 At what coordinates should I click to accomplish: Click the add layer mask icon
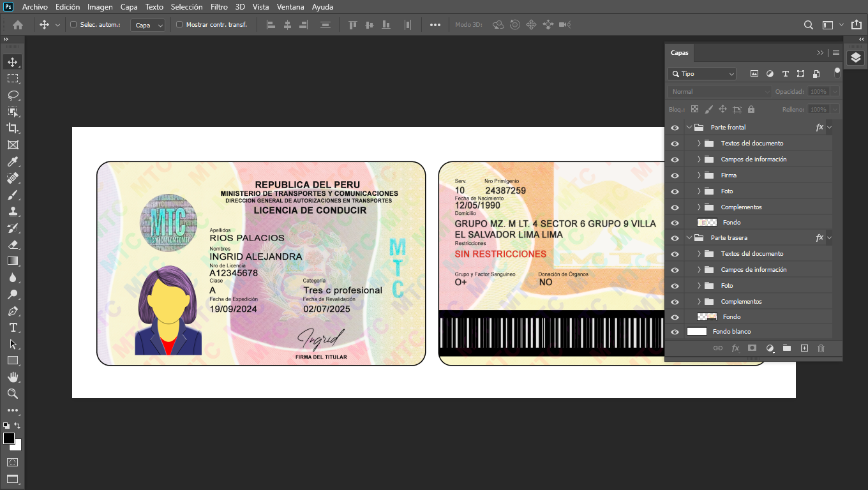[x=752, y=348]
